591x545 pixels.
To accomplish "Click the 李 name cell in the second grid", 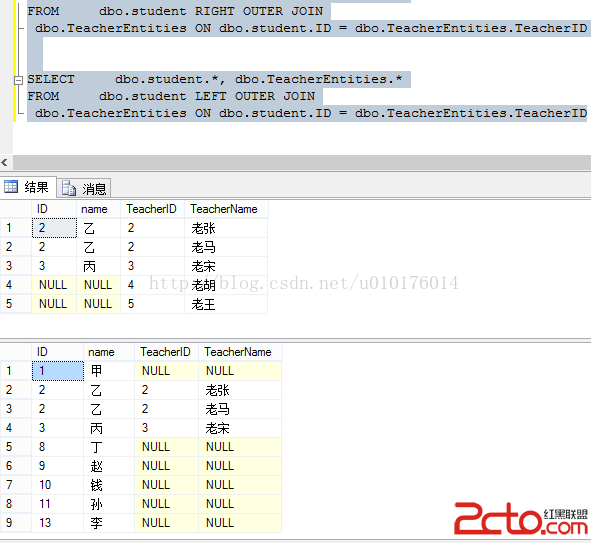I will (109, 523).
